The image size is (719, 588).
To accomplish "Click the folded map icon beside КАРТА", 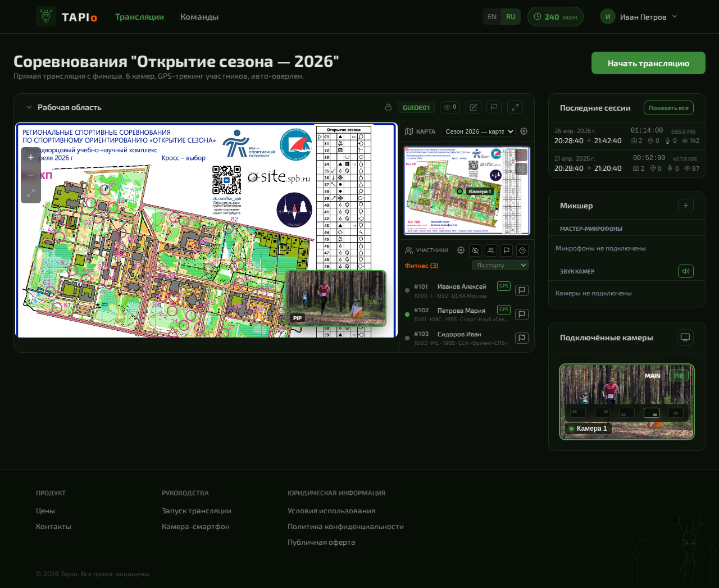I will coord(409,131).
